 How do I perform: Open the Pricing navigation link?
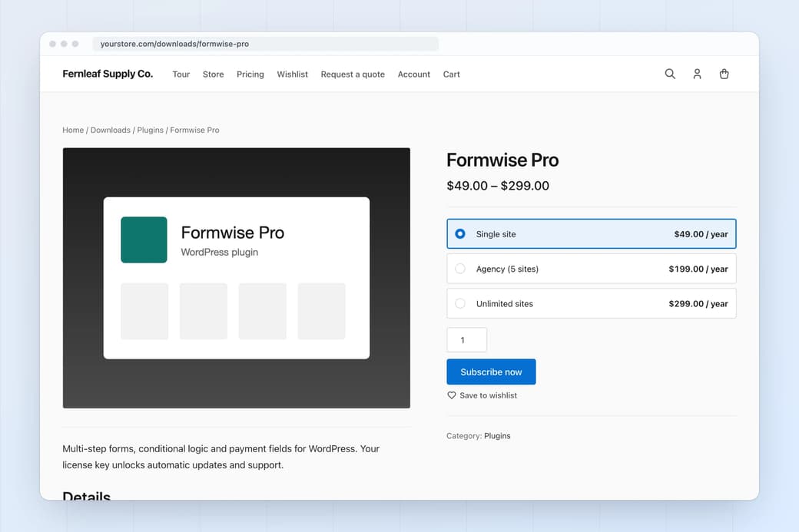click(250, 74)
